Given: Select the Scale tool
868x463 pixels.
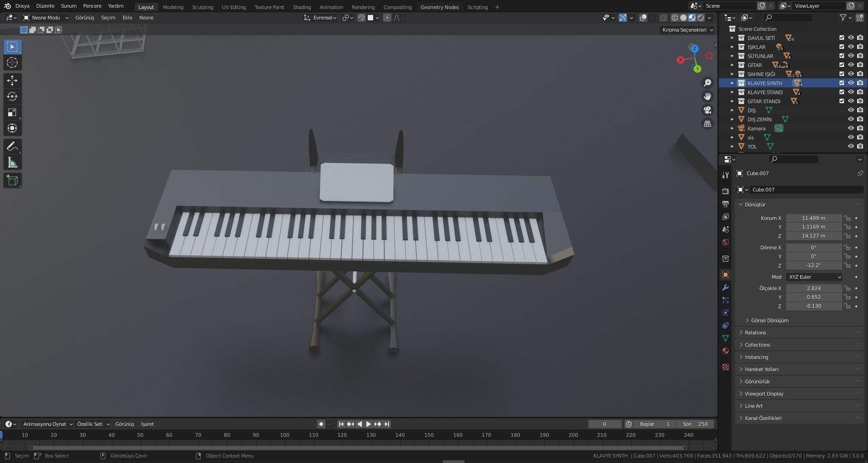Looking at the screenshot, I should coord(12,112).
